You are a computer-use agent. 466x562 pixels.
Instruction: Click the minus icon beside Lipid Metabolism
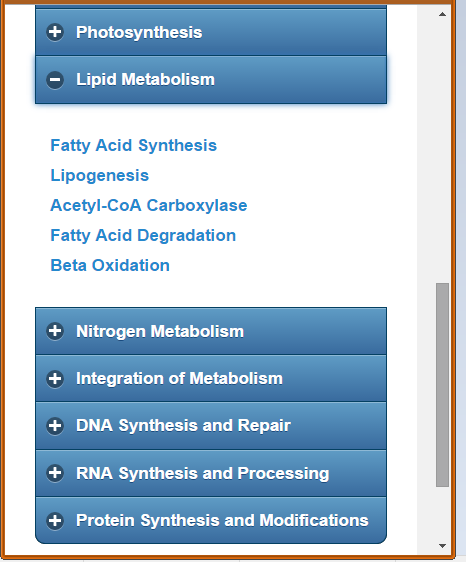(55, 80)
